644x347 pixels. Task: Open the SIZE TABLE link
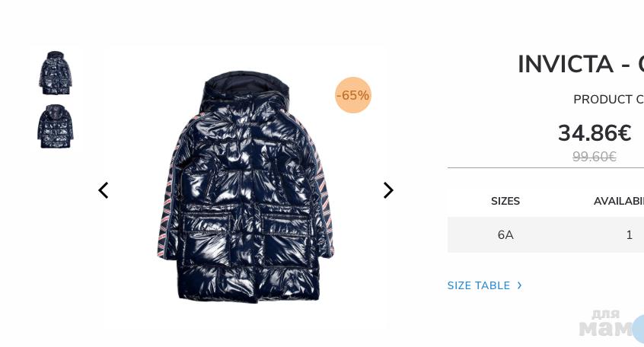click(x=479, y=285)
